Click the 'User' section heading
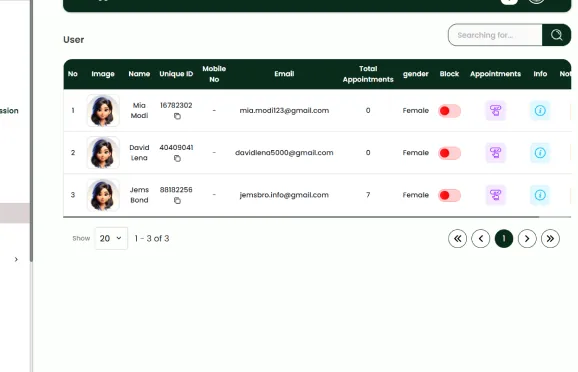Screen dimensions: 578x372 point(74,40)
